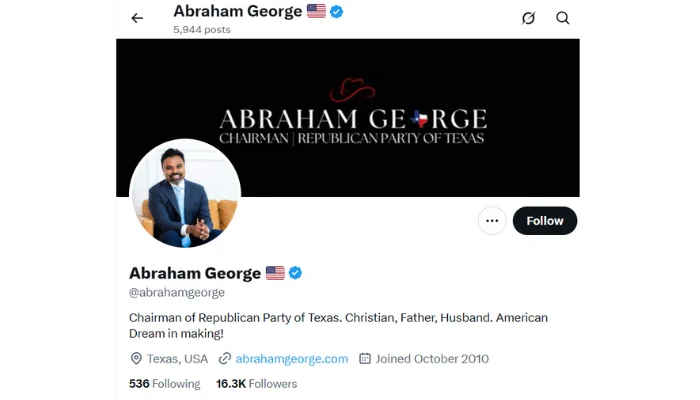This screenshot has height=400, width=700.
Task: Click the @abrahamgeorge handle
Action: click(x=177, y=292)
